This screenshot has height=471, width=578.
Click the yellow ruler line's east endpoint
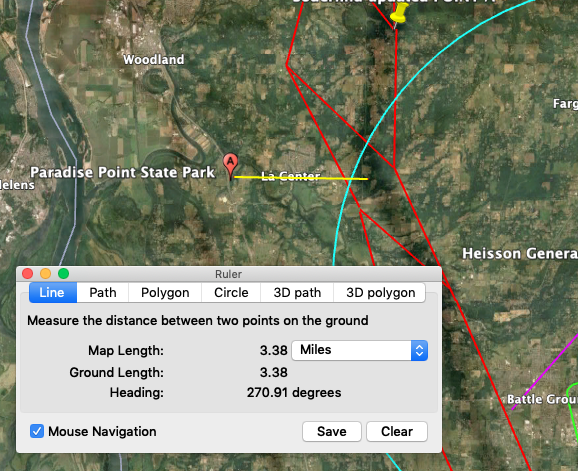tap(367, 179)
